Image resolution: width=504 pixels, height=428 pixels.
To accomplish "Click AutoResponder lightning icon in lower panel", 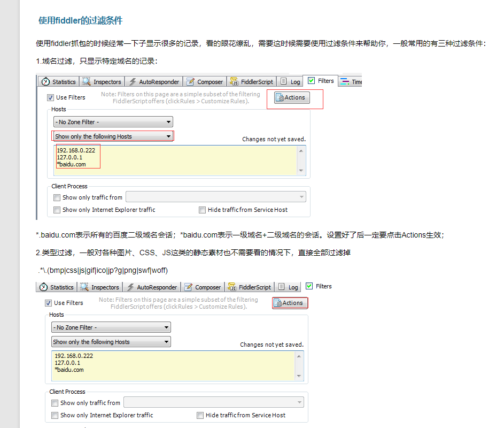I will (x=130, y=287).
